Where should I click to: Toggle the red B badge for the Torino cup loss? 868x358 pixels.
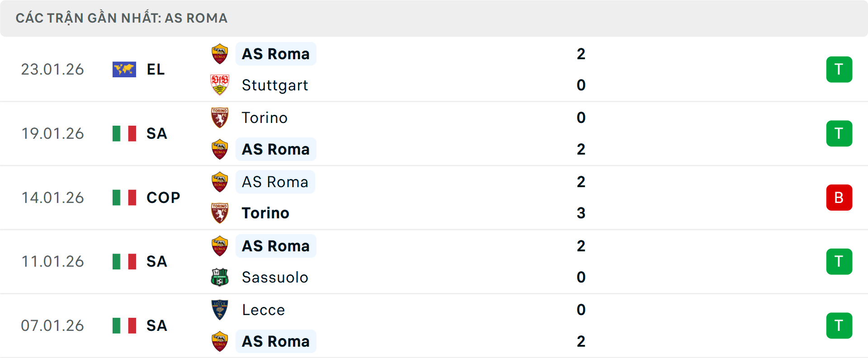839,197
